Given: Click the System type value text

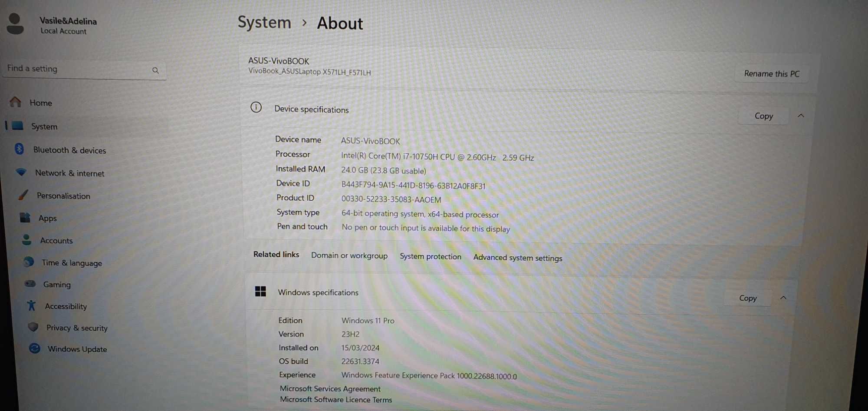Looking at the screenshot, I should click(x=420, y=214).
